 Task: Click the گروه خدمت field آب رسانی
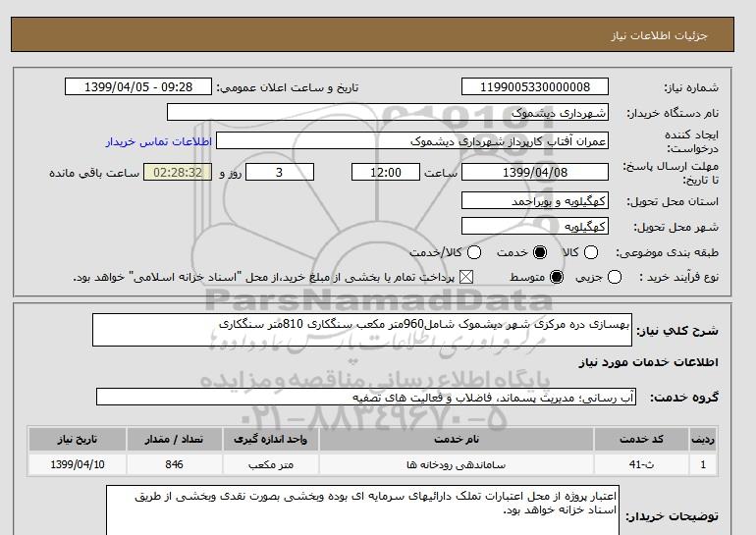[x=366, y=398]
